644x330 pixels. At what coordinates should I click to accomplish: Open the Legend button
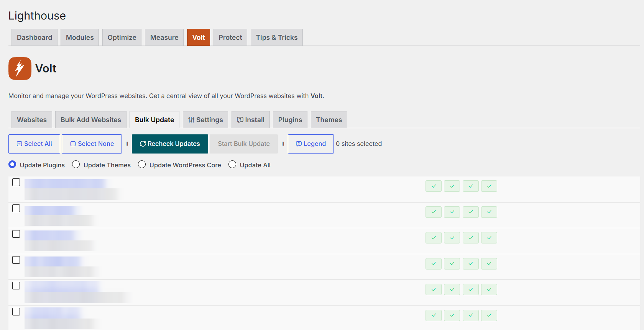click(x=311, y=144)
